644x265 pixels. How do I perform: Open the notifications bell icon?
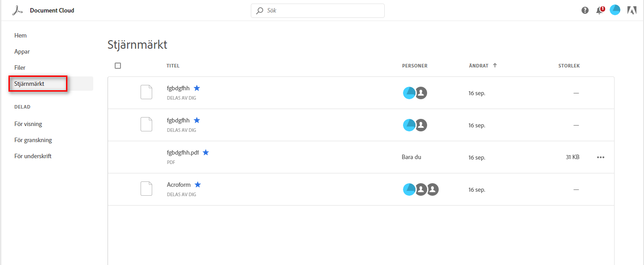coord(599,10)
